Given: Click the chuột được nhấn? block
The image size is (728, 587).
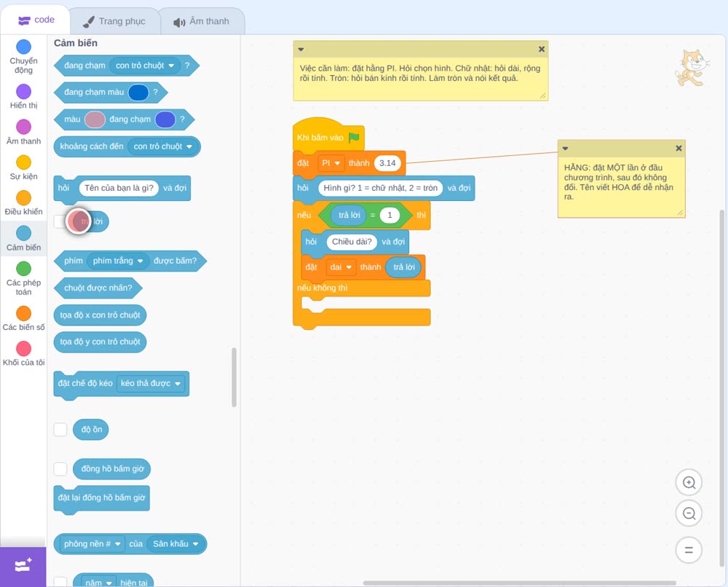Looking at the screenshot, I should 98,288.
